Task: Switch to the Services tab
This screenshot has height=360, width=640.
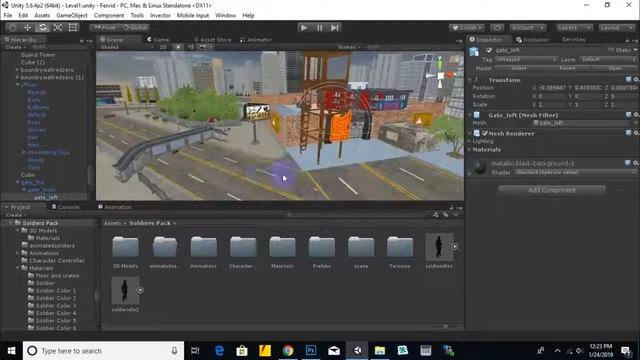Action: pos(573,40)
